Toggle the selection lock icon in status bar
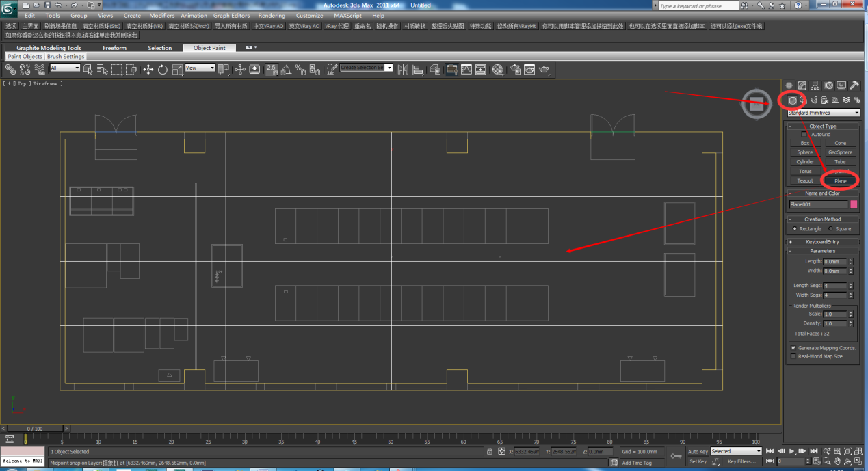This screenshot has height=471, width=868. 489,451
